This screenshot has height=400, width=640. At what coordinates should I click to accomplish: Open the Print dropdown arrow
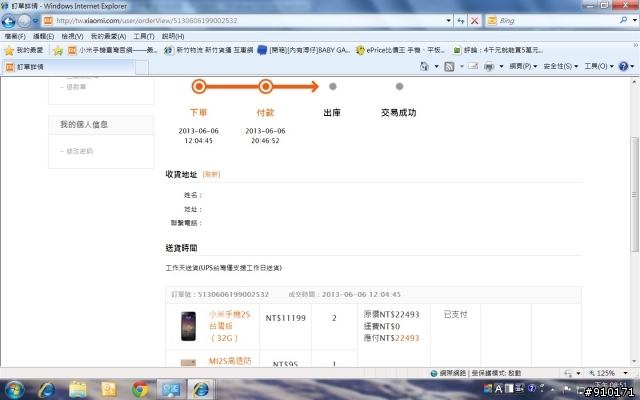click(501, 67)
